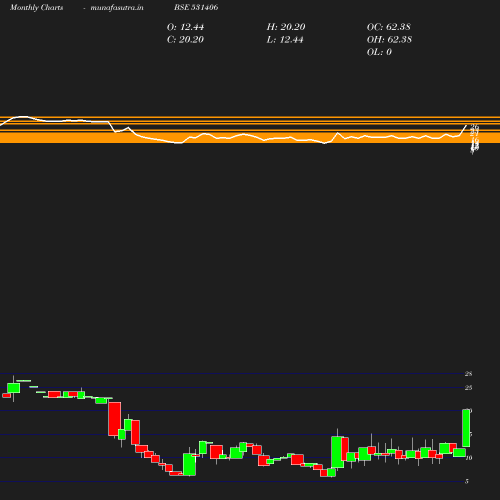
Task: Click the price axis label 25
Action: 469,388
